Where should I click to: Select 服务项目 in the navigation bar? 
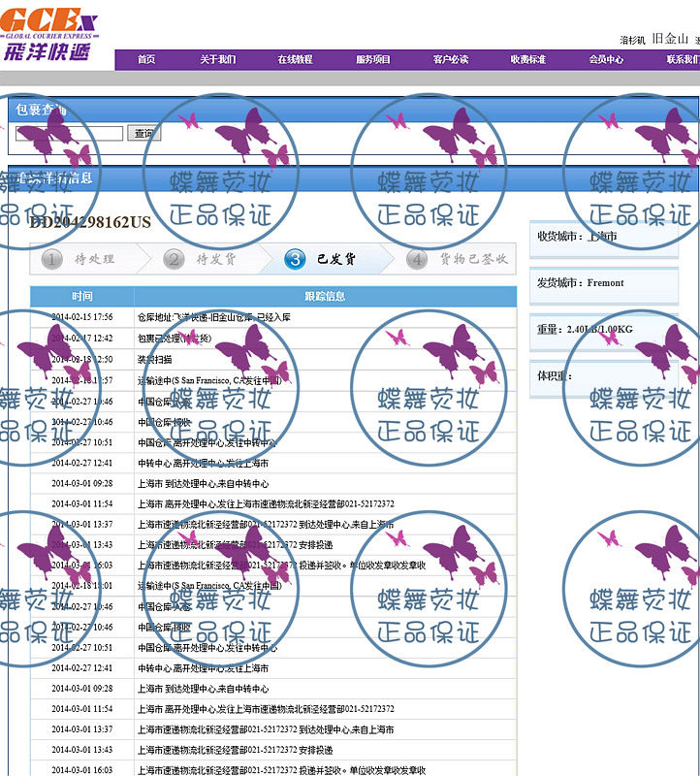(x=373, y=59)
